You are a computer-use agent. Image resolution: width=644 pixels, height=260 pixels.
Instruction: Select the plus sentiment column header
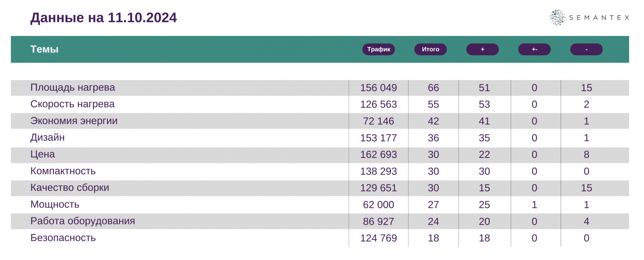tap(482, 49)
